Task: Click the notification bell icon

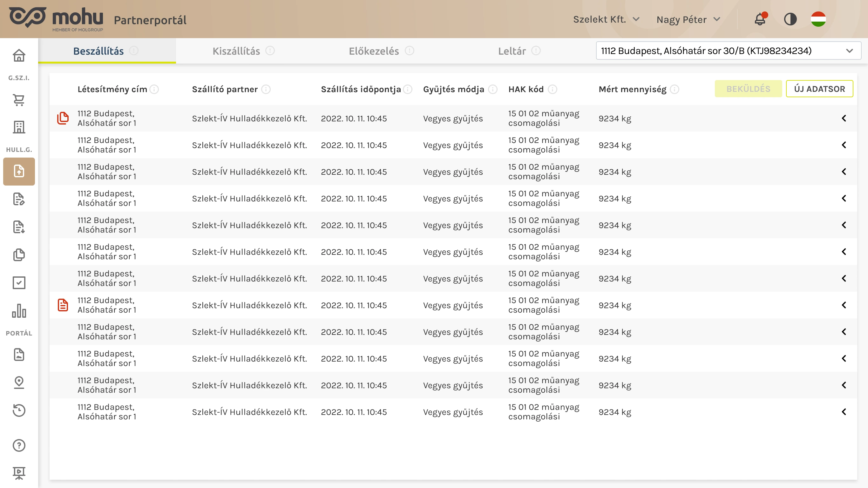Action: [760, 19]
